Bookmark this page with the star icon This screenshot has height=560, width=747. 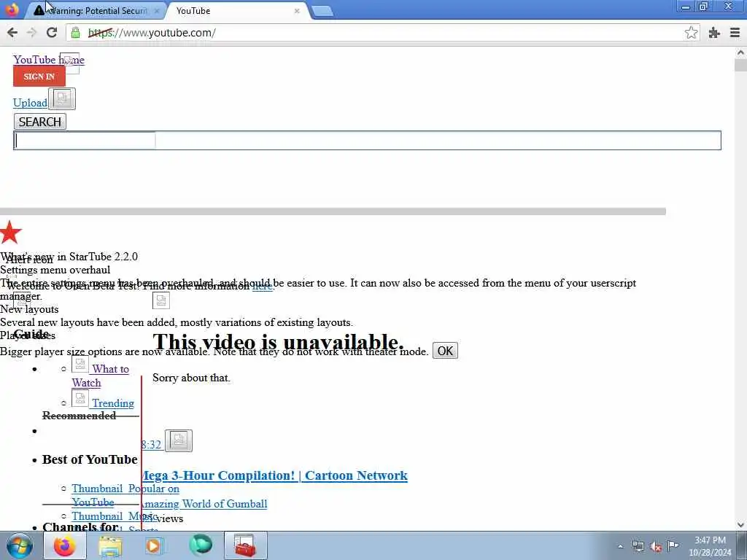(x=691, y=32)
